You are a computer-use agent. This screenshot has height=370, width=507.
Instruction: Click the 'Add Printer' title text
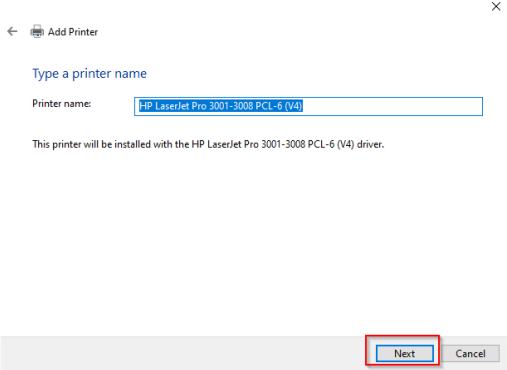click(73, 32)
